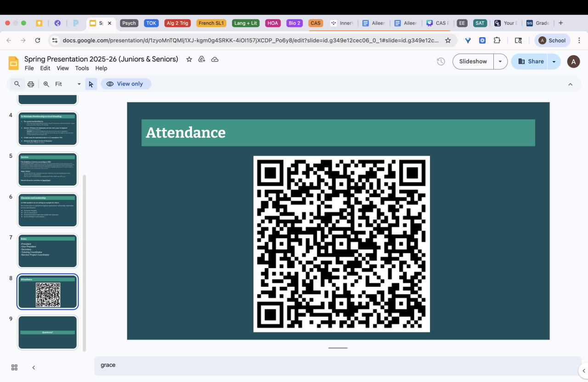Open the EE tab group
This screenshot has height=382, width=588.
[462, 23]
